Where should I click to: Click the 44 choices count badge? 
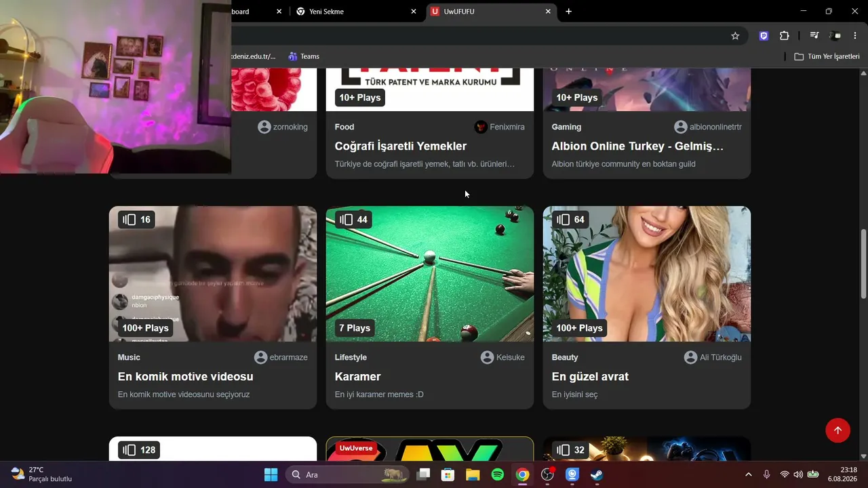(x=353, y=220)
